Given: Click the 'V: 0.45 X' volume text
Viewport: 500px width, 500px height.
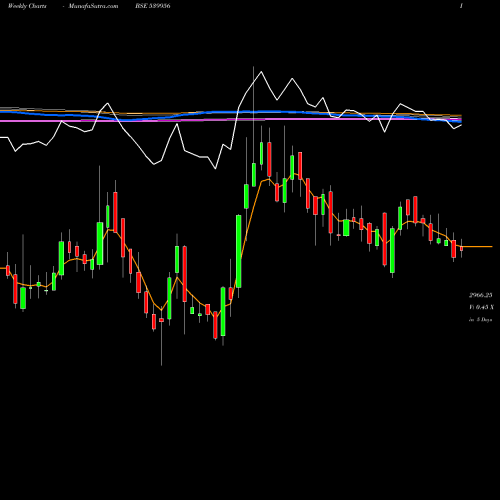Looking at the screenshot, I should (x=481, y=307).
